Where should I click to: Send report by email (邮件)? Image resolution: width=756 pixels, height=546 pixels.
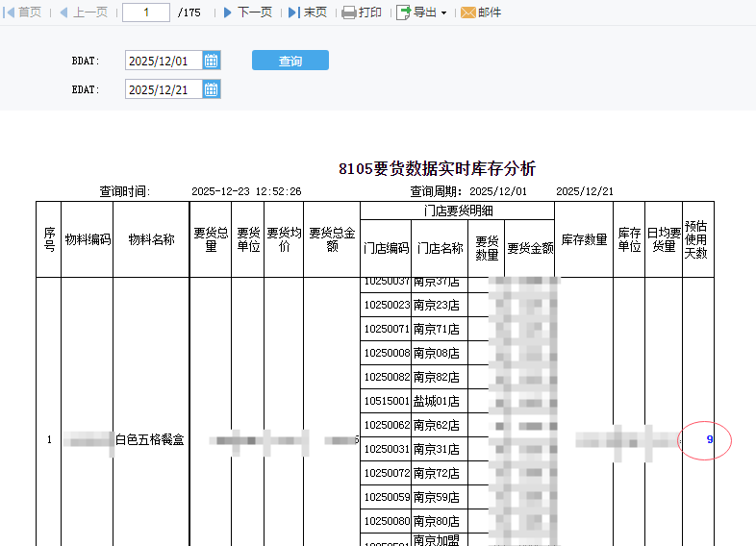(x=481, y=12)
